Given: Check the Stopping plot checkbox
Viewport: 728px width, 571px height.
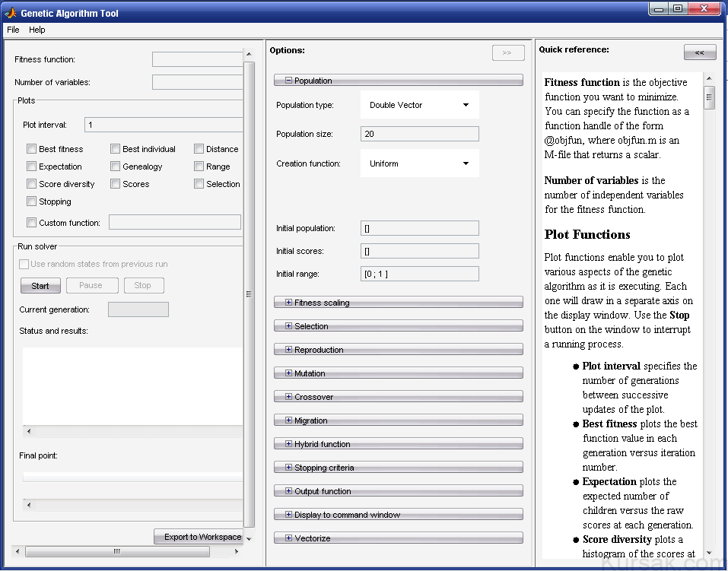Looking at the screenshot, I should (x=32, y=201).
